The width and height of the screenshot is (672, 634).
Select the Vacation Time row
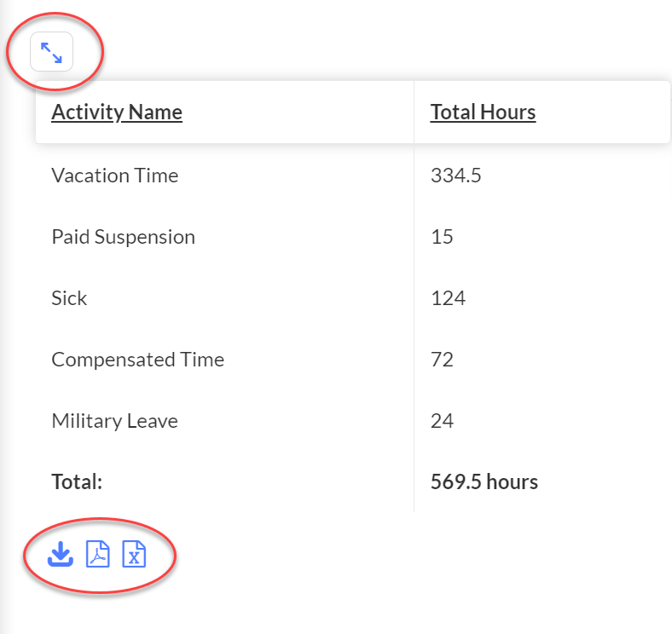point(353,176)
